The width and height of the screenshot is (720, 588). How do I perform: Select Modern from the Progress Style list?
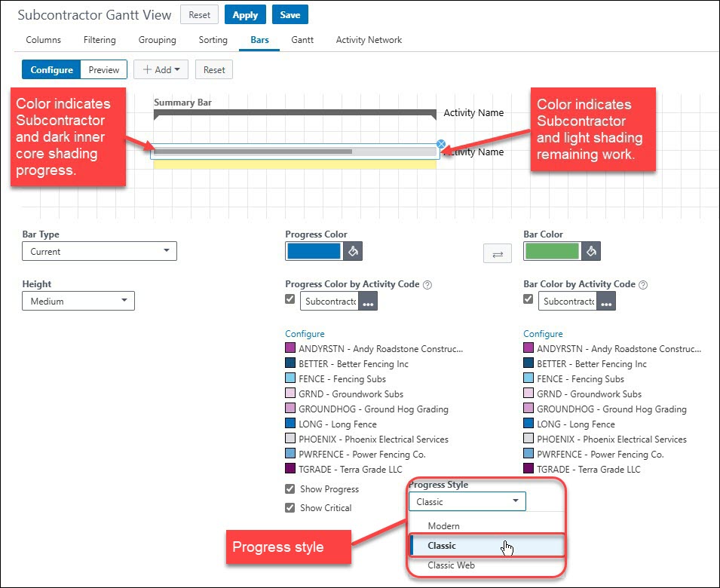[443, 525]
